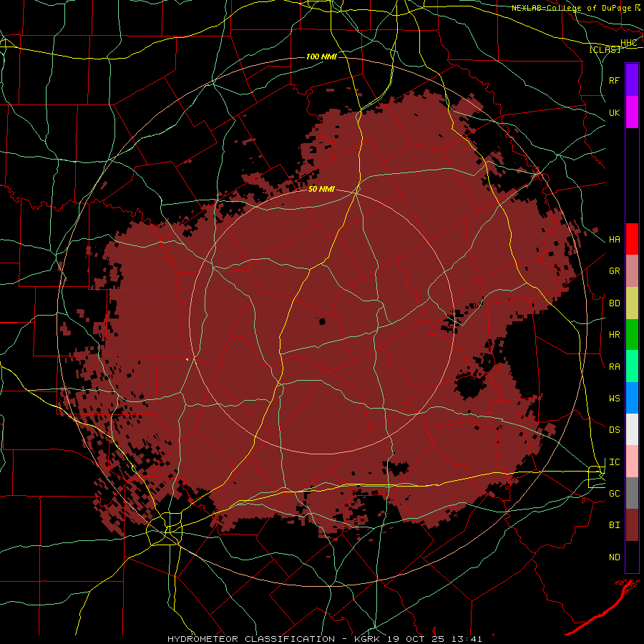Click the BI legend label
Image resolution: width=644 pixels, height=644 pixels.
click(614, 525)
